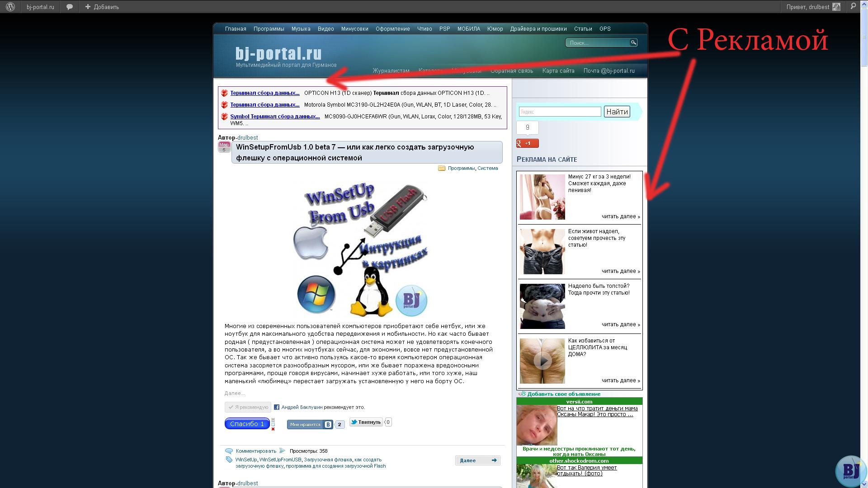Click the bj-portal.ru site logo title
The image size is (868, 488).
278,53
